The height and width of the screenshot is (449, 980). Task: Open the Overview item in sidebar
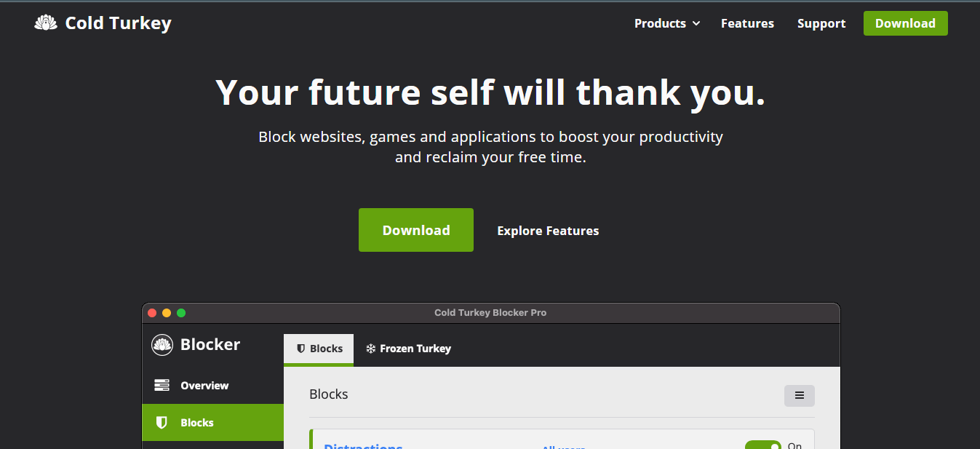tap(204, 386)
